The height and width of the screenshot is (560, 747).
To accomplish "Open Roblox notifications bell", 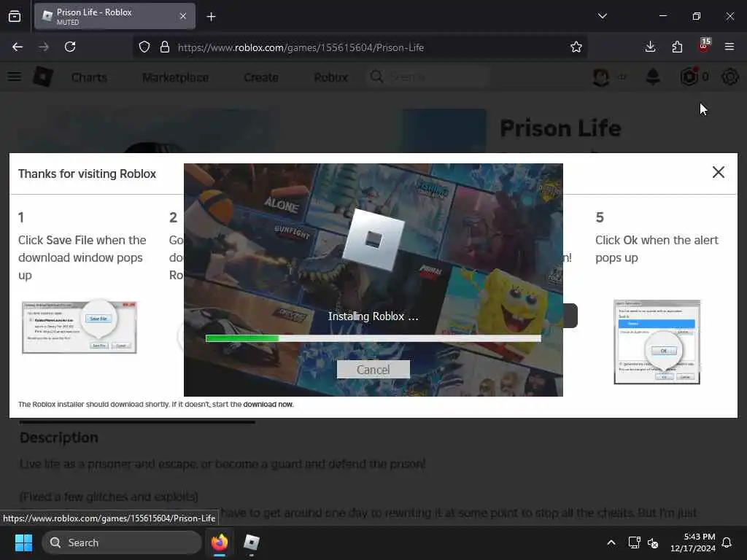I will [x=653, y=77].
